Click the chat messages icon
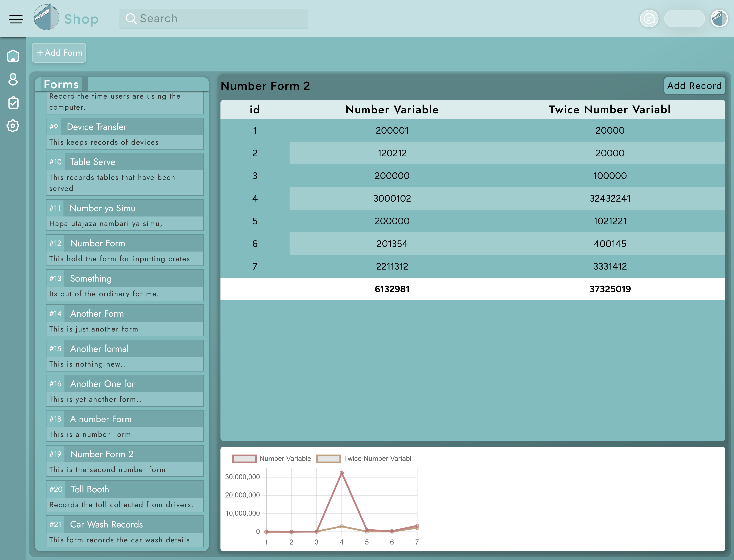 click(x=649, y=19)
